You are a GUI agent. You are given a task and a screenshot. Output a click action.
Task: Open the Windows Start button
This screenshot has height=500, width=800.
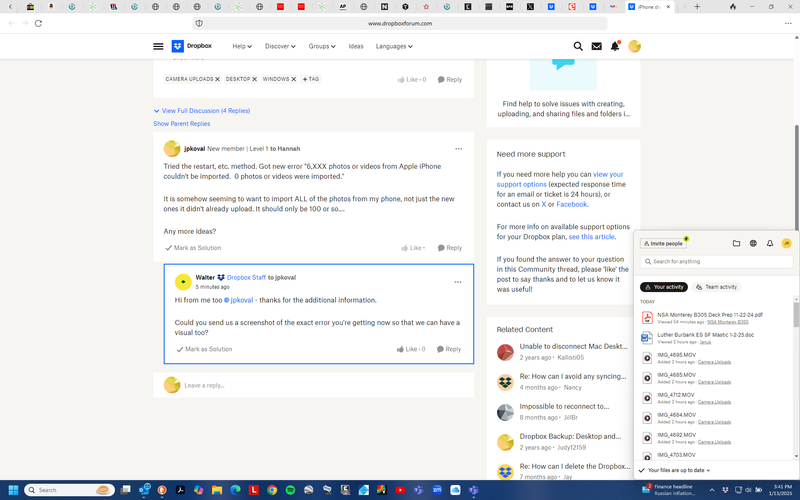(13, 490)
